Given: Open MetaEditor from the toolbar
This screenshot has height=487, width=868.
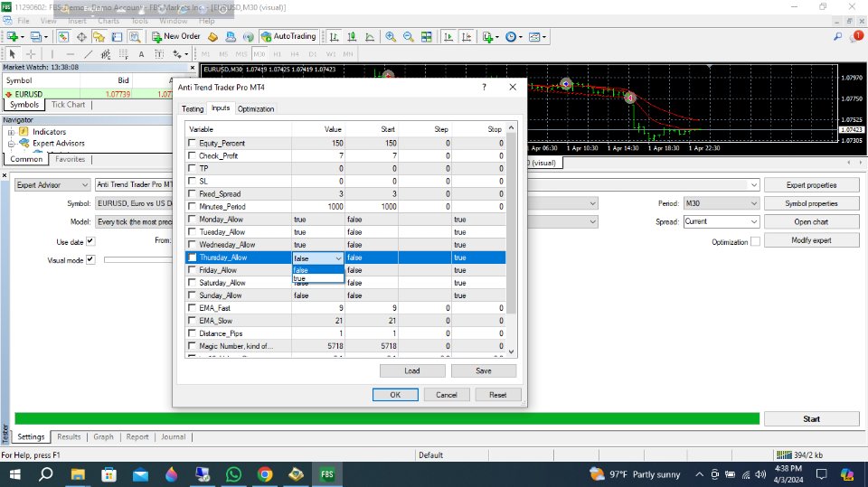Looking at the screenshot, I should tap(212, 36).
